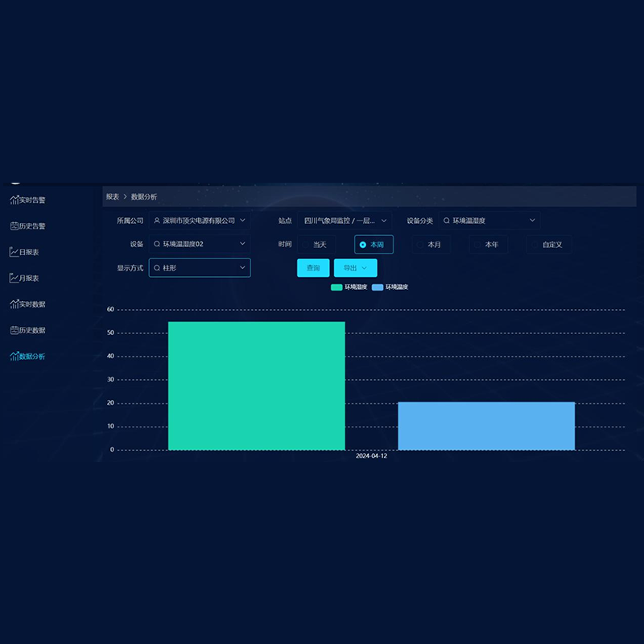Viewport: 644px width, 644px height.
Task: Click the 导出 export button
Action: pyautogui.click(x=355, y=268)
